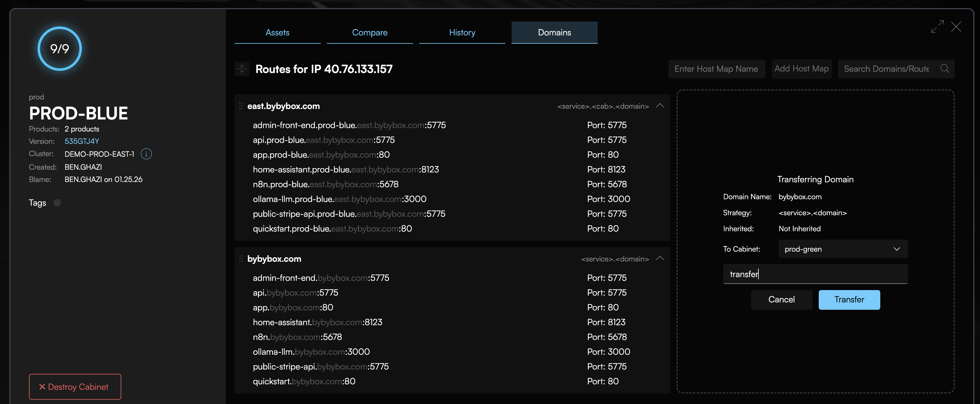
Task: Open the To Cabinet prod-green dropdown
Action: pyautogui.click(x=843, y=249)
